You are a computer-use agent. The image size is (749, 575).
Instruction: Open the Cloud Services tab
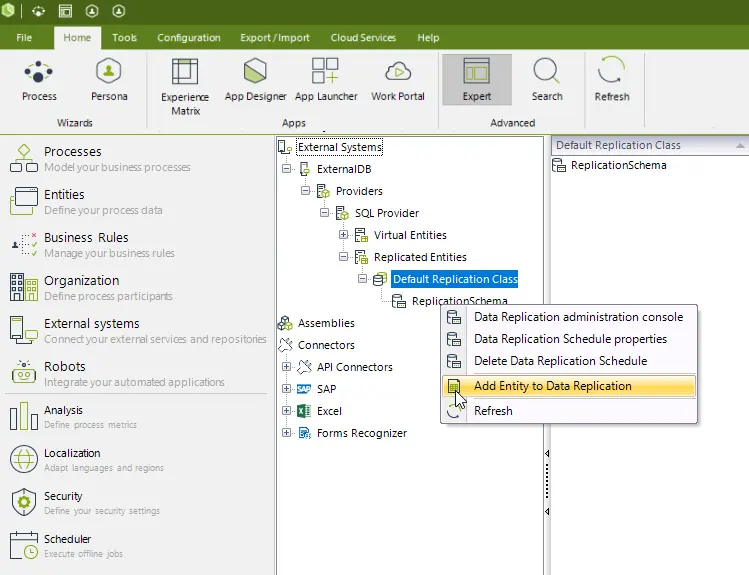tap(363, 38)
